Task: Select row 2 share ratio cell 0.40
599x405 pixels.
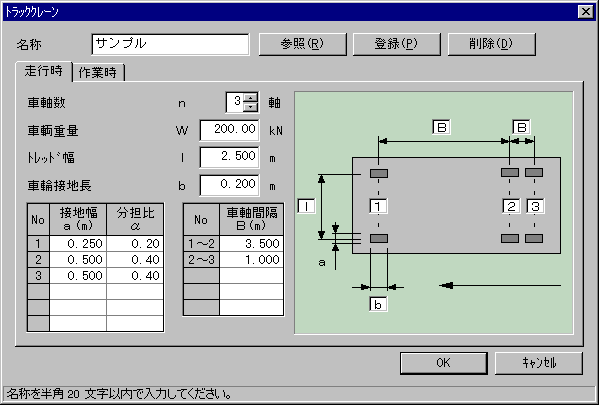Action: tap(135, 259)
